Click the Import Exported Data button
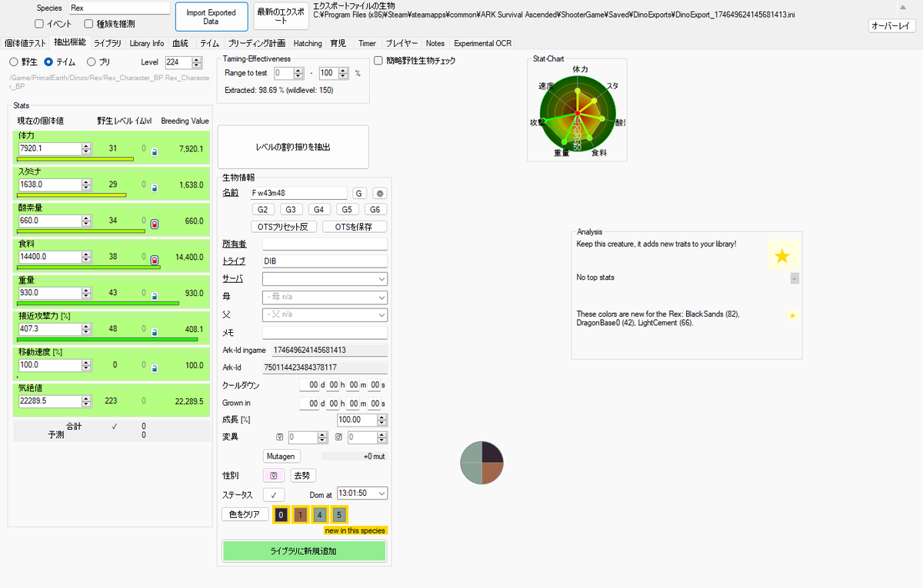This screenshot has width=923, height=588. tap(212, 17)
